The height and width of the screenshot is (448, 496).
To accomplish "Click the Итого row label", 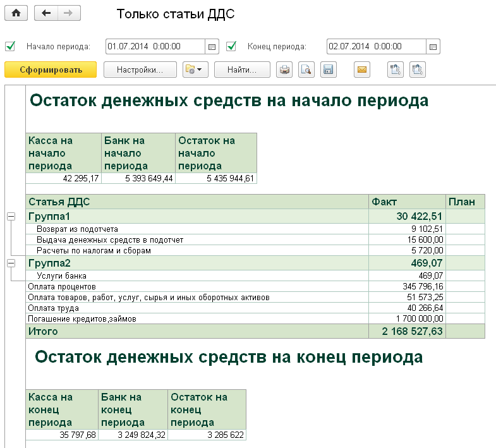I will pyautogui.click(x=43, y=331).
